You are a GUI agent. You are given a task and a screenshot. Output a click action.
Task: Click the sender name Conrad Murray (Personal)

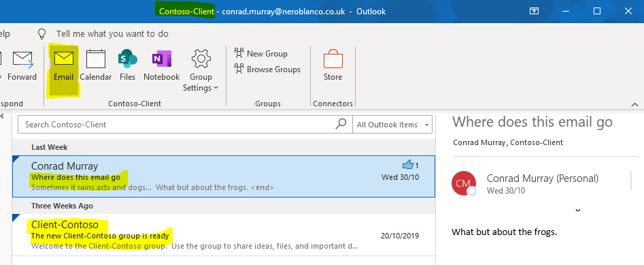click(x=543, y=178)
